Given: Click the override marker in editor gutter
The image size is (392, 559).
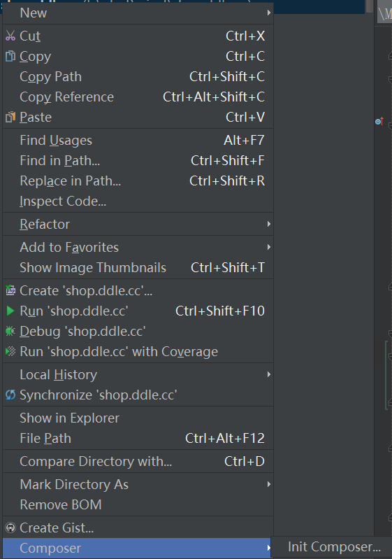Looking at the screenshot, I should 379,121.
